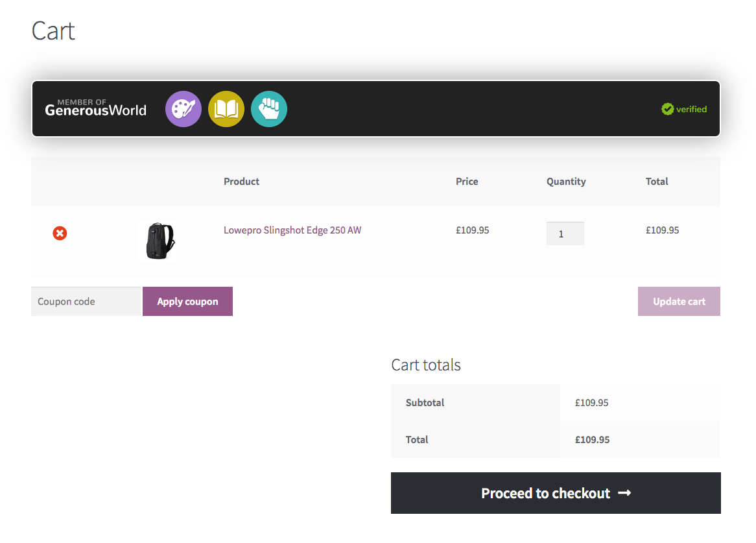This screenshot has width=756, height=543.
Task: Click the teal raised fist badge icon
Action: pos(269,109)
